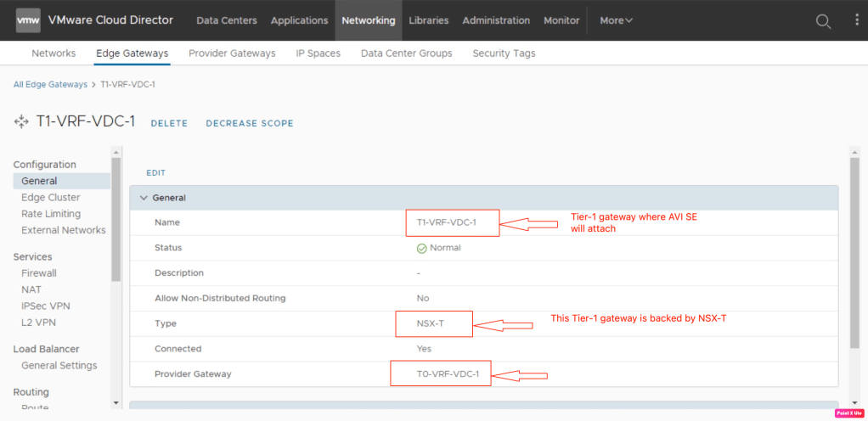This screenshot has height=421, width=868.
Task: Go to All Edge Gateways breadcrumb
Action: pos(50,85)
